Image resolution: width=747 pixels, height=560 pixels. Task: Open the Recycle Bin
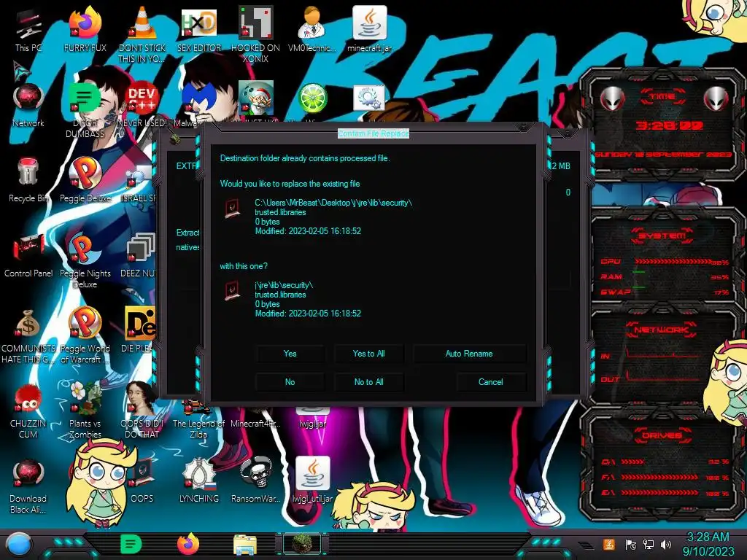(28, 180)
